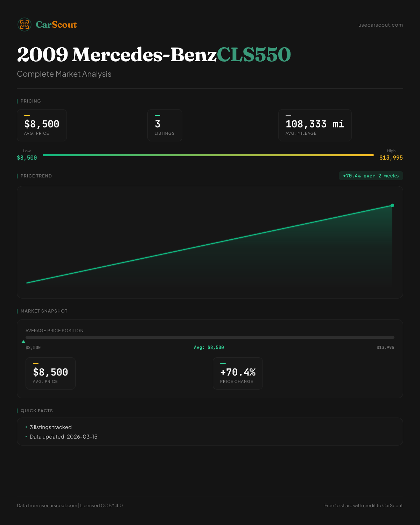Select the 3 Listings stat card
Screen dimensions: 420x525
point(164,125)
